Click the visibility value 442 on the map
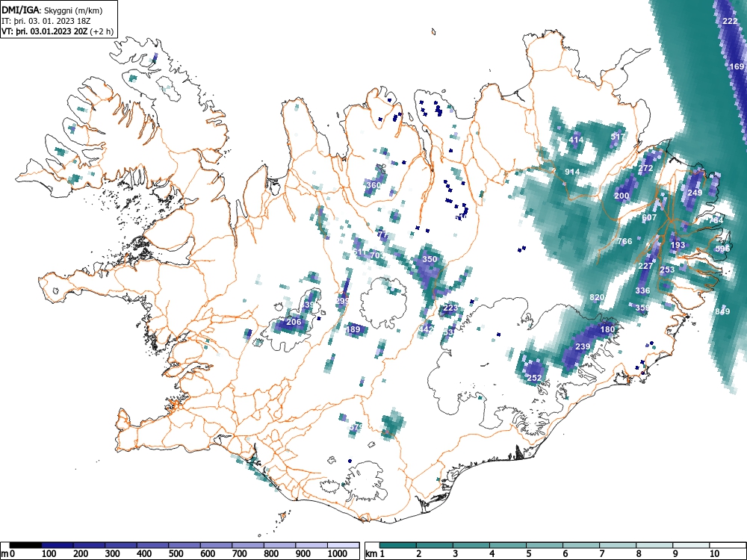This screenshot has width=747, height=560. [x=426, y=329]
